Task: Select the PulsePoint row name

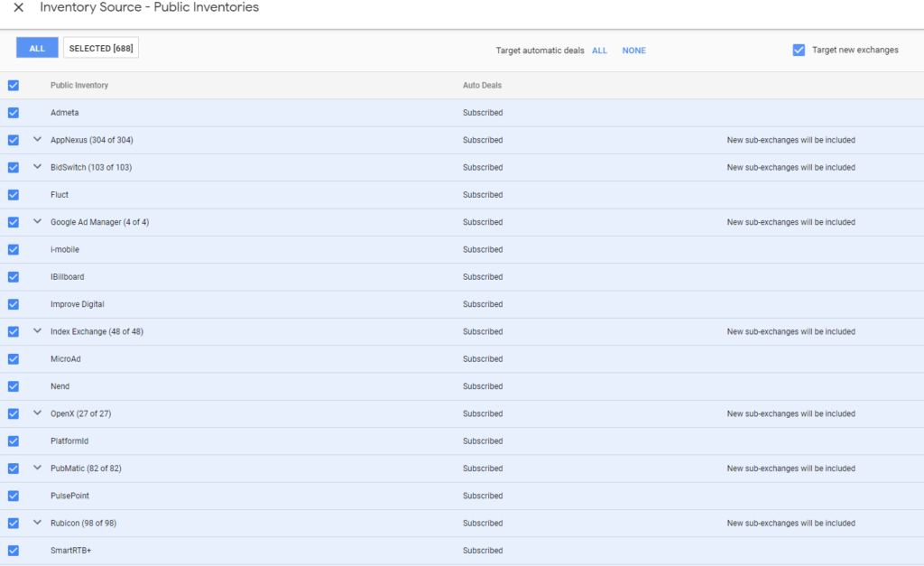Action: click(70, 496)
